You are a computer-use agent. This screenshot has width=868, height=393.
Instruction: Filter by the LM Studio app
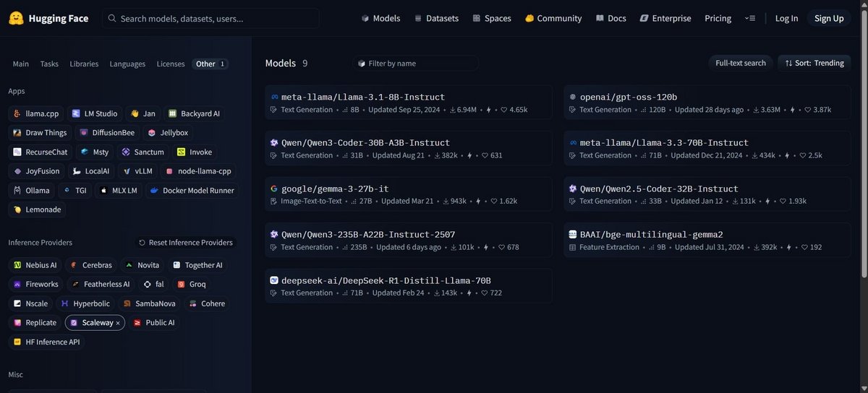click(95, 113)
